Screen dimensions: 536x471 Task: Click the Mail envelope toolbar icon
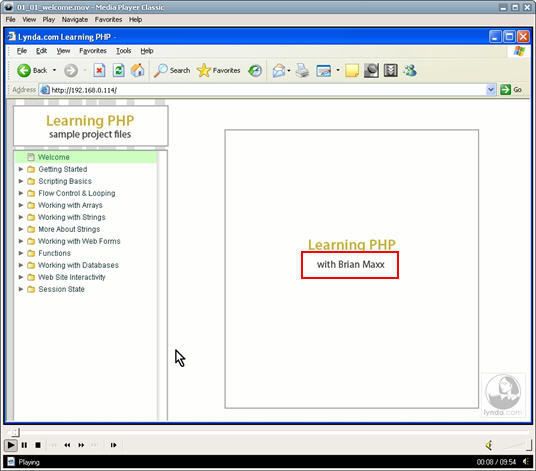pyautogui.click(x=279, y=71)
